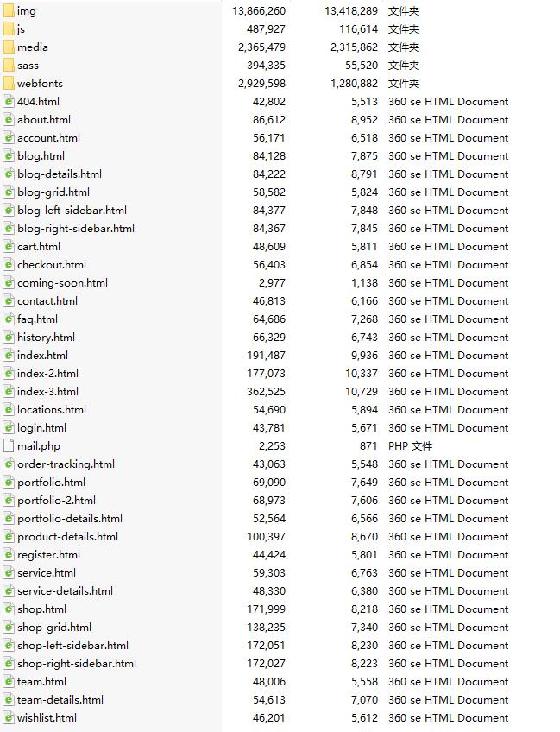Click the size value 394,335
Viewport: 560px width, 732px height.
[266, 66]
